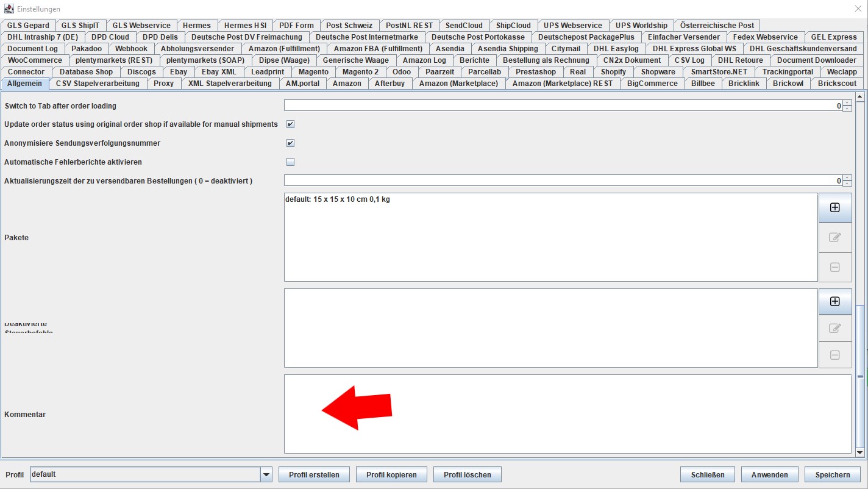
Task: Open the UPS Worldship tab
Action: tap(641, 26)
